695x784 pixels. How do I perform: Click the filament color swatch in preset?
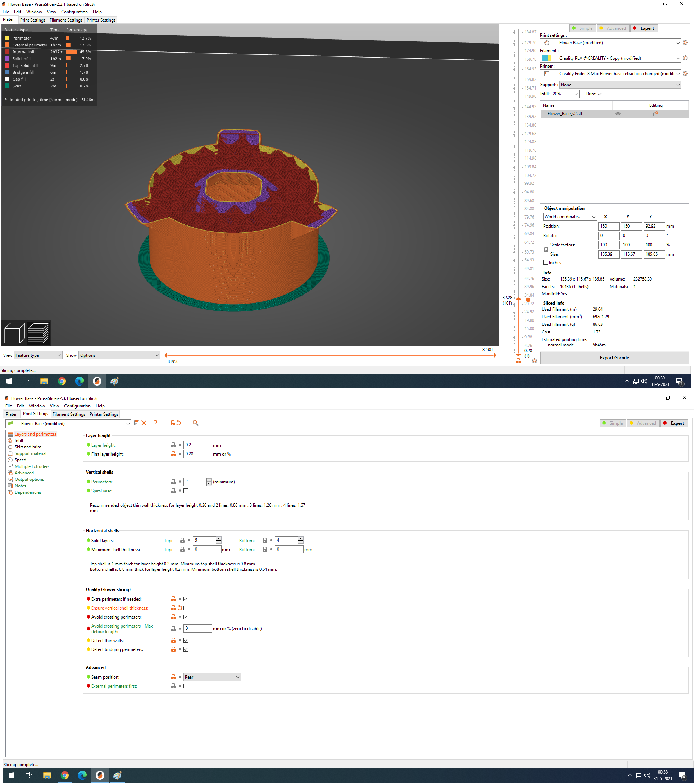tap(547, 58)
